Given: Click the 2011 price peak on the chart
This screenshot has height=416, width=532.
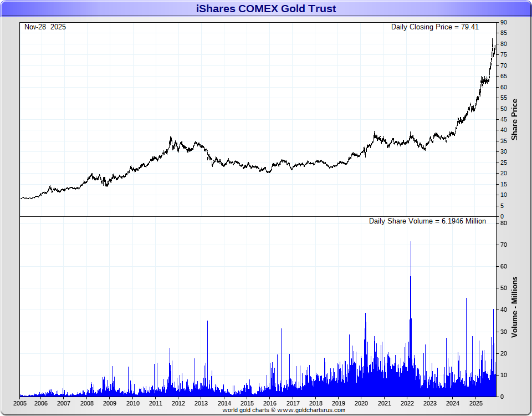Looking at the screenshot, I should coord(171,137).
